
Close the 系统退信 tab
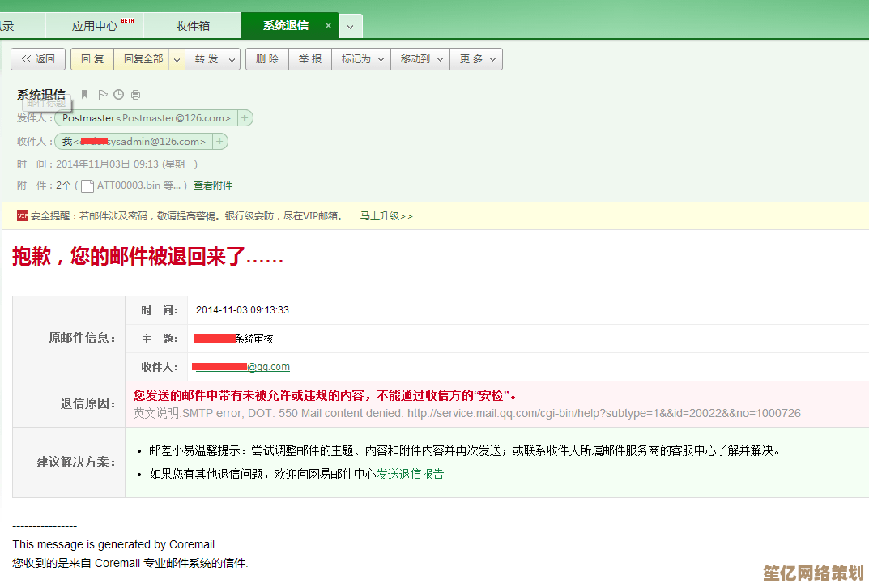coord(328,26)
